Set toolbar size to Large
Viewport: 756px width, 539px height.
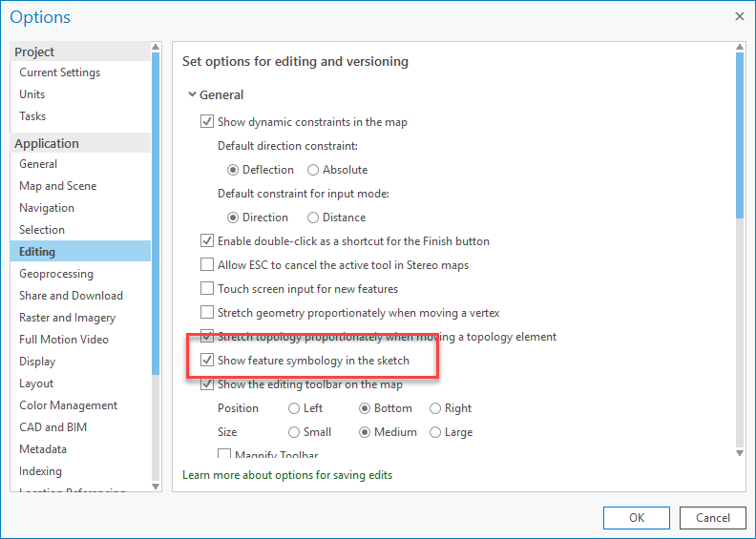click(x=435, y=432)
